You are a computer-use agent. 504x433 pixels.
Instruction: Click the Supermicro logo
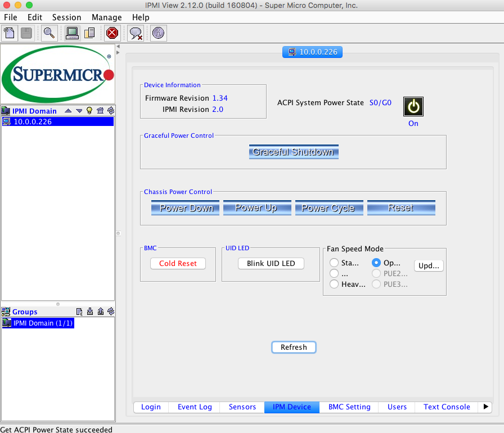click(x=58, y=74)
